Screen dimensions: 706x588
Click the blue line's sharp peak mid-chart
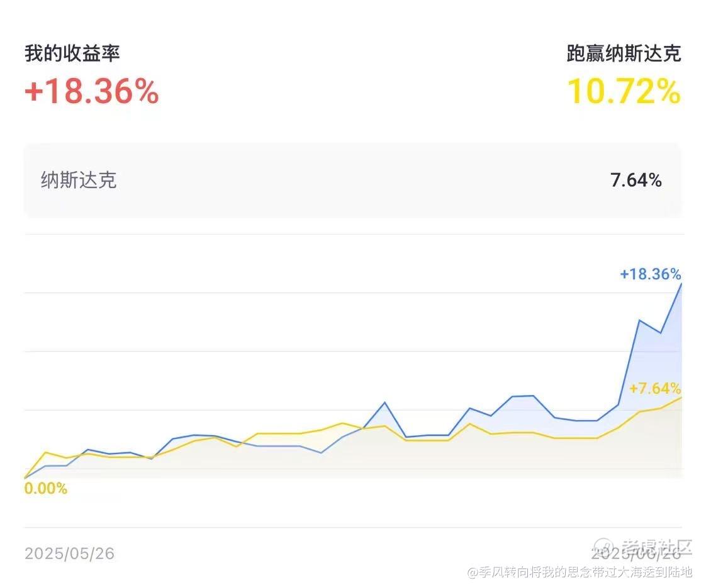point(384,402)
